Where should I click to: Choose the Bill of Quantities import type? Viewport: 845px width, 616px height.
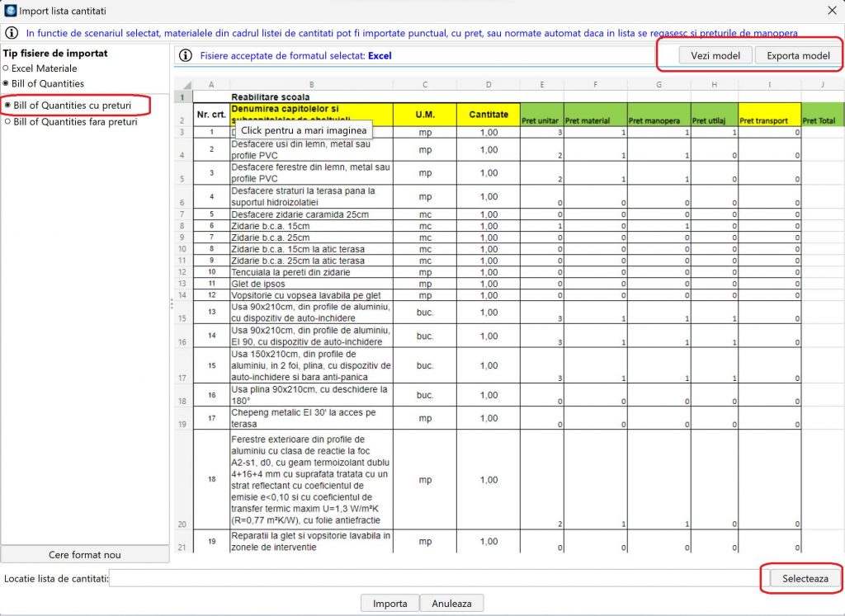44,83
